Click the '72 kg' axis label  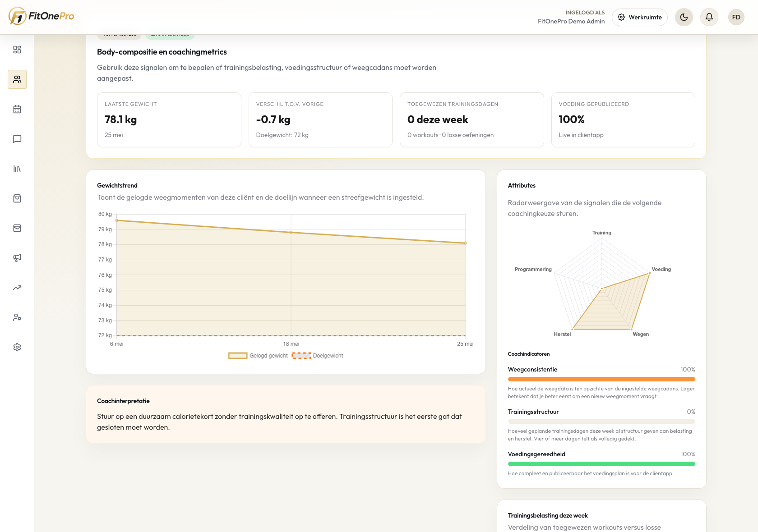[x=105, y=335]
